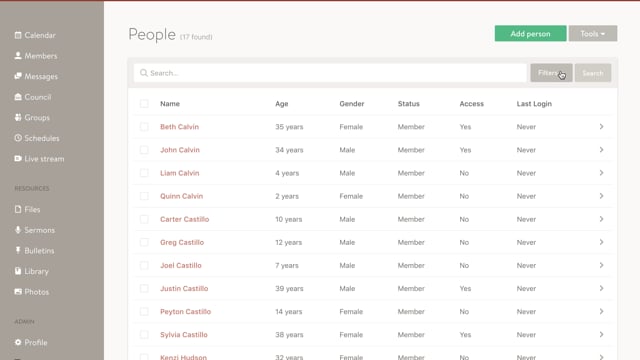Image resolution: width=640 pixels, height=360 pixels.
Task: Focus the people Search input field
Action: coord(330,73)
